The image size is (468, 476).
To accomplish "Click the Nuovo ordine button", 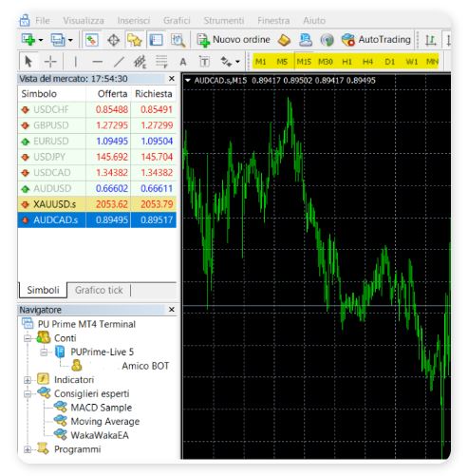I will coord(234,40).
